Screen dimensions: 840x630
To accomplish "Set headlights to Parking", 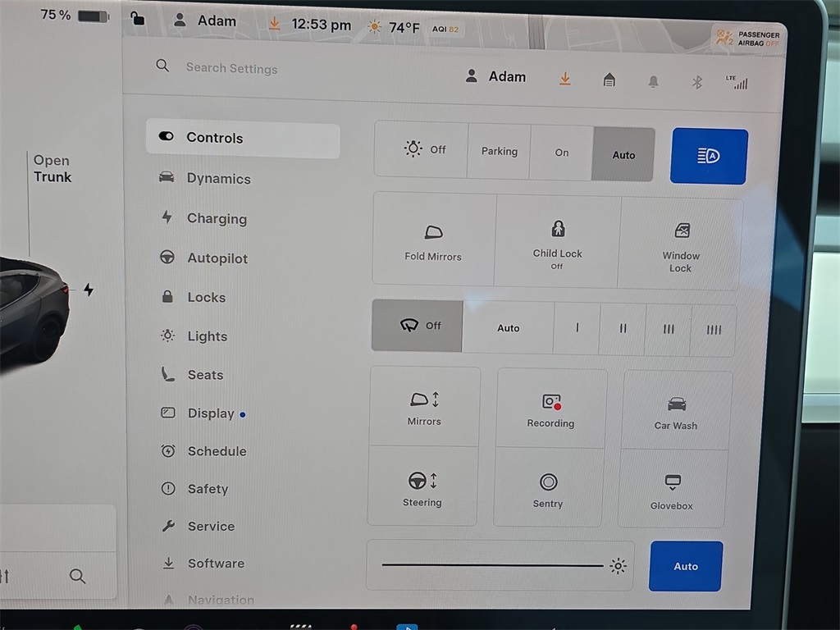I will [499, 152].
